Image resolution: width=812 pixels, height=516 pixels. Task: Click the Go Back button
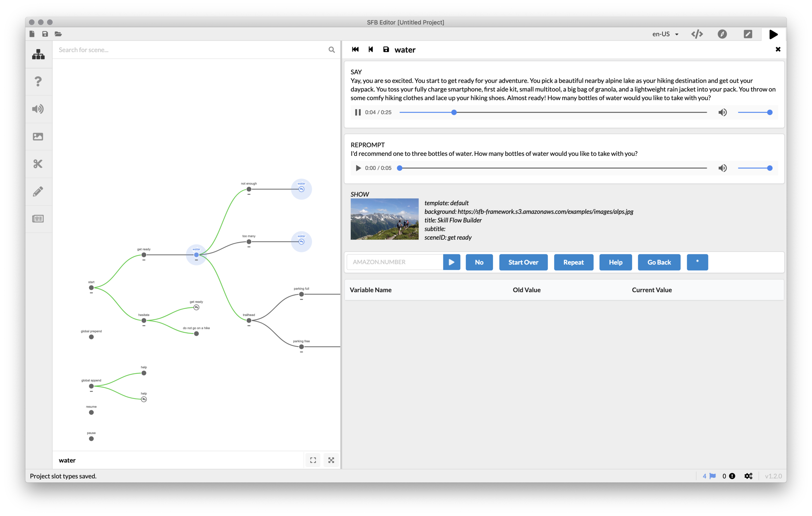pos(659,262)
